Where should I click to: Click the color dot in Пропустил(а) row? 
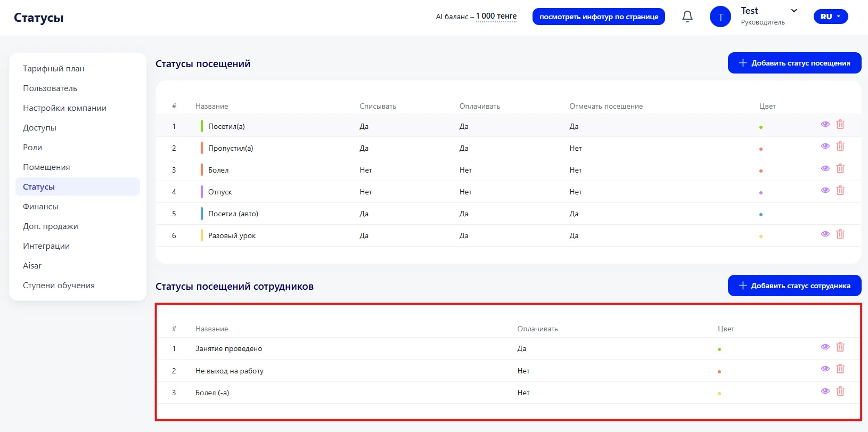click(x=761, y=149)
